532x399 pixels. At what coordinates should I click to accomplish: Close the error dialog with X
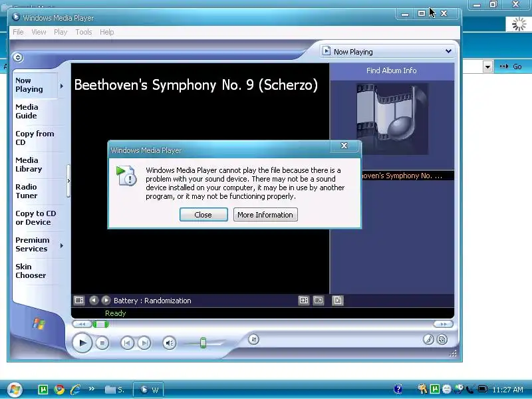(x=344, y=146)
